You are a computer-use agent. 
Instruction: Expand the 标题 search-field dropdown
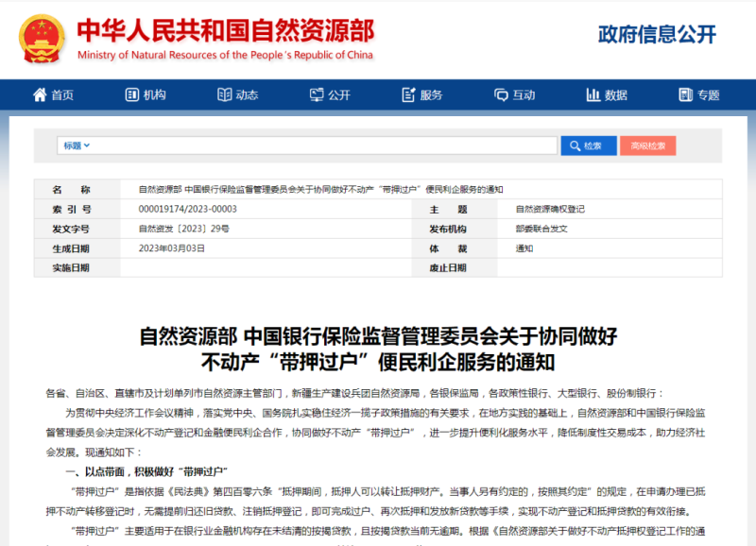click(x=77, y=145)
